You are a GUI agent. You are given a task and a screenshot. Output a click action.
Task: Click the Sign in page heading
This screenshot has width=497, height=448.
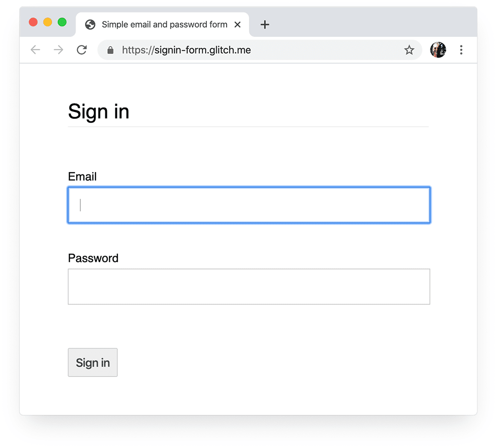pos(98,111)
